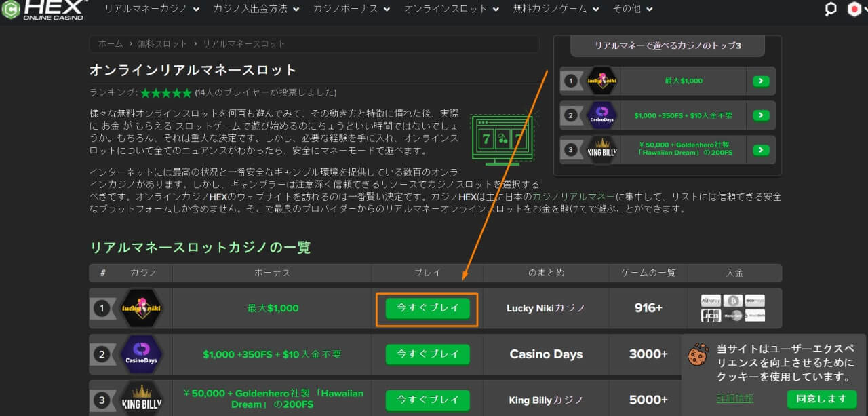Click the 5000+ games count
This screenshot has width=868, height=416.
(648, 400)
